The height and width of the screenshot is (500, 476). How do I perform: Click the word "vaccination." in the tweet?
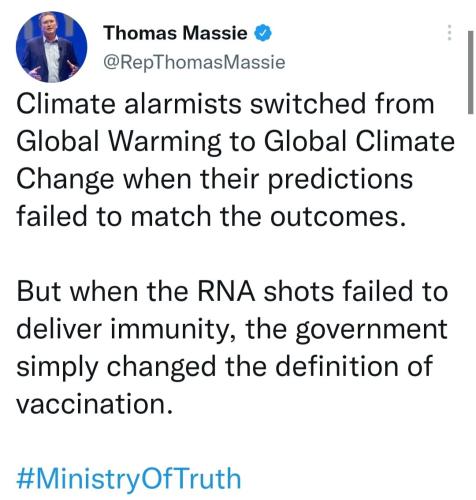(95, 404)
